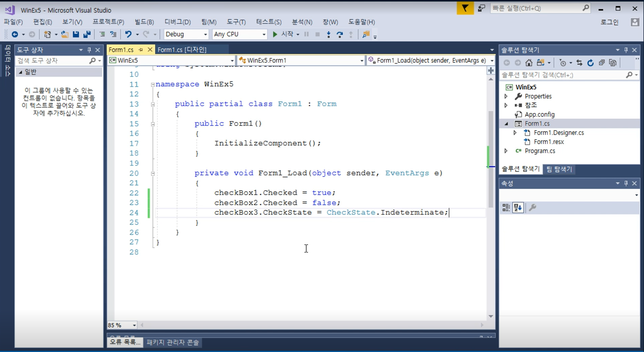This screenshot has width=644, height=352.
Task: Open the 파일(F) menu
Action: click(13, 22)
